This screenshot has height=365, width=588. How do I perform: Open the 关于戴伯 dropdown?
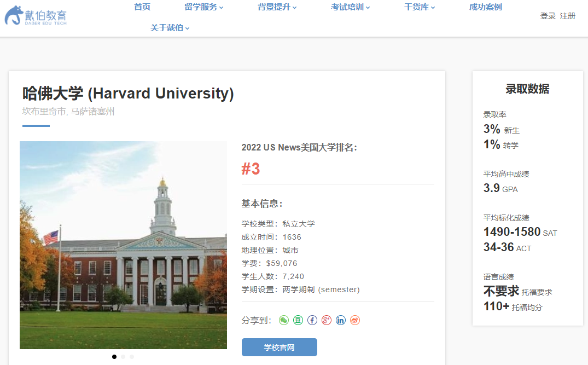(169, 27)
